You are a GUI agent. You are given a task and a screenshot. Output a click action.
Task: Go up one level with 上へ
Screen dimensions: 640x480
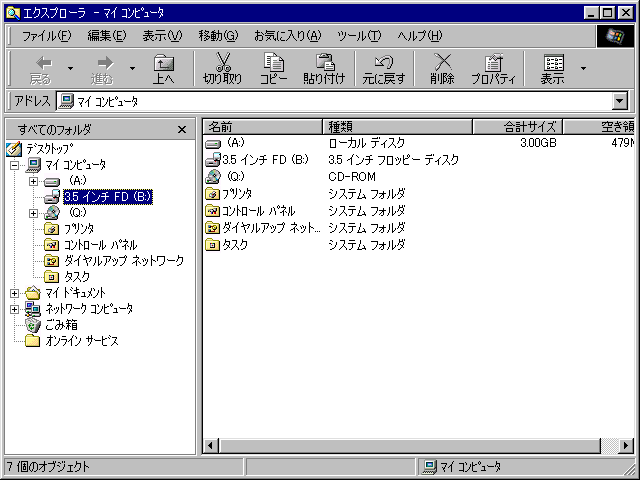164,69
